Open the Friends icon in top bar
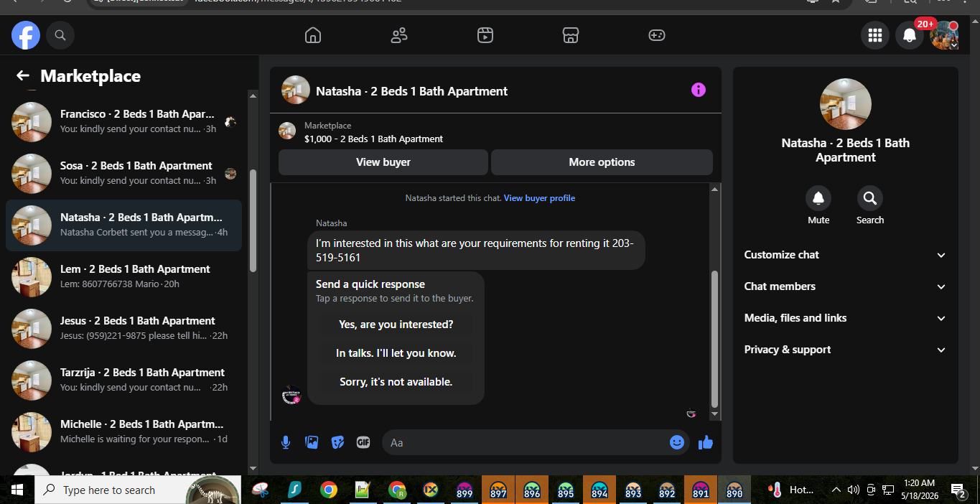The width and height of the screenshot is (980, 504). tap(399, 35)
